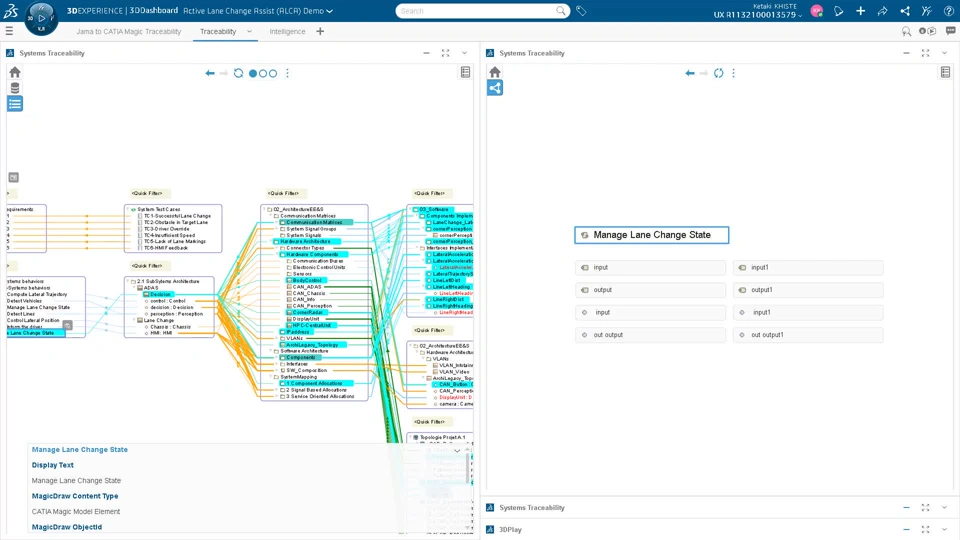
Task: Go back in left panel toolbar
Action: click(210, 73)
